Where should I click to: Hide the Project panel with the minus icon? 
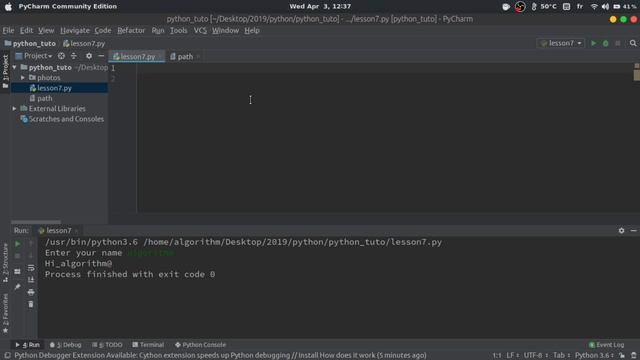coord(101,56)
